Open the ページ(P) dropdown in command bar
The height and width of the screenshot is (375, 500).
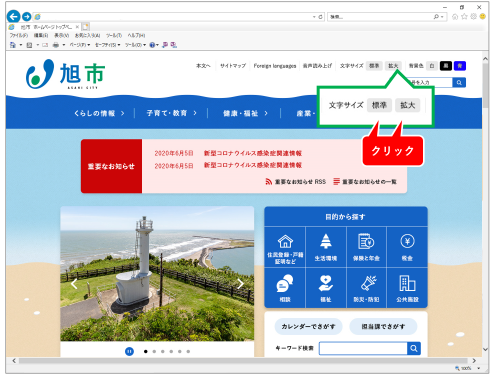click(80, 45)
